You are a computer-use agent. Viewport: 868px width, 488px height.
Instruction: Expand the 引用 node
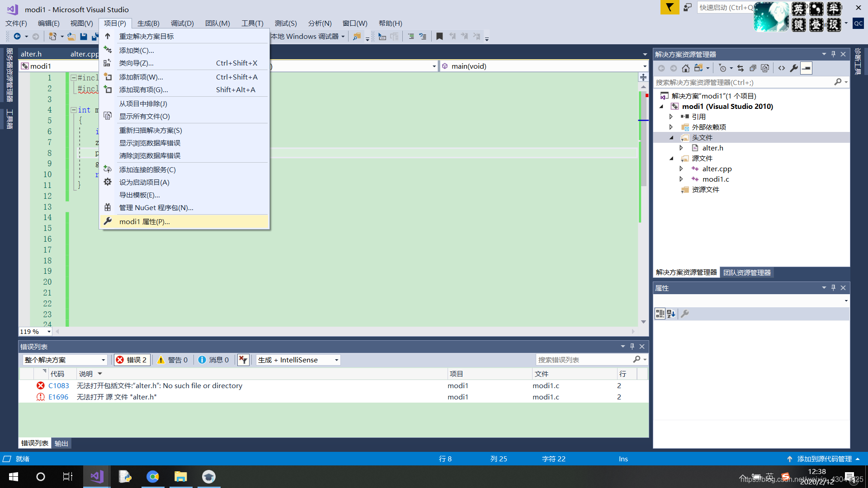pyautogui.click(x=671, y=117)
